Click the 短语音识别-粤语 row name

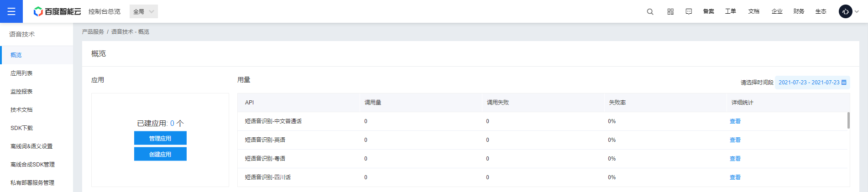[x=265, y=159]
